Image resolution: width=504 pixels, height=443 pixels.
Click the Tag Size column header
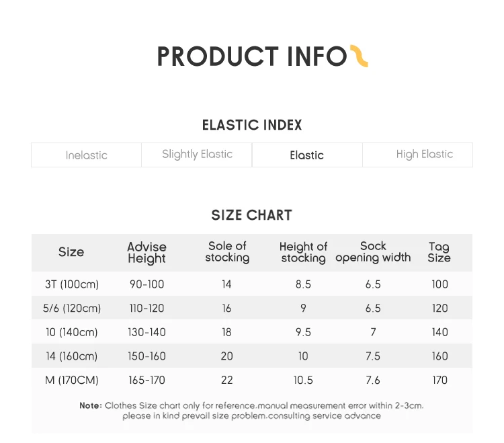439,252
